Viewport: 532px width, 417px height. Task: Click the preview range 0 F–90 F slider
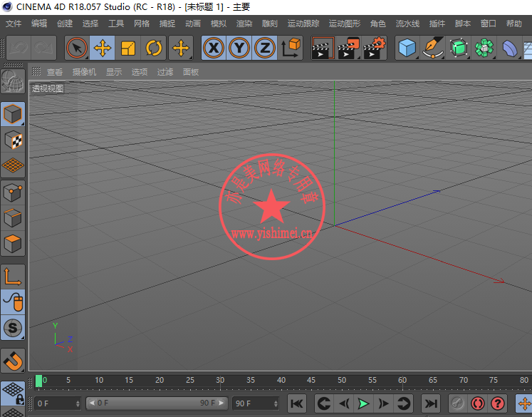click(157, 403)
